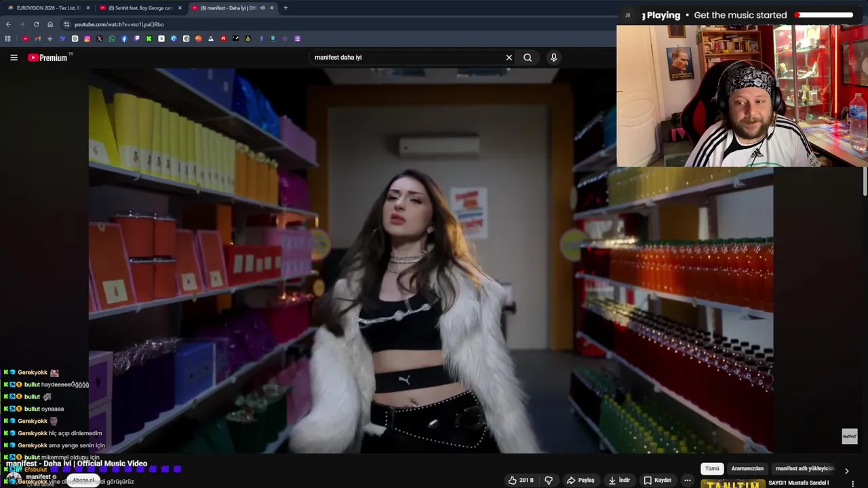Screen dimensions: 868x488
Task: Select the 'manifest adlı yükleyiciden' chip
Action: 804,468
